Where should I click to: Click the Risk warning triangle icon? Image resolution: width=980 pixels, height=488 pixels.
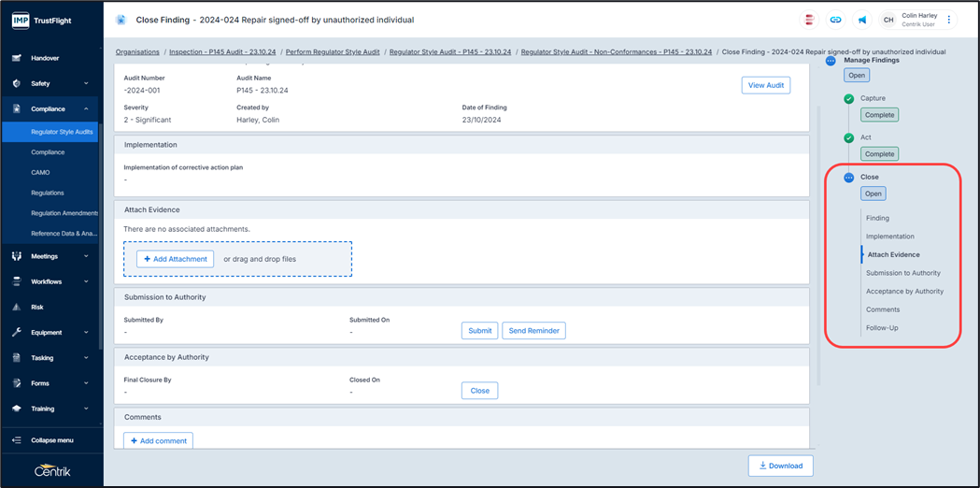[16, 307]
